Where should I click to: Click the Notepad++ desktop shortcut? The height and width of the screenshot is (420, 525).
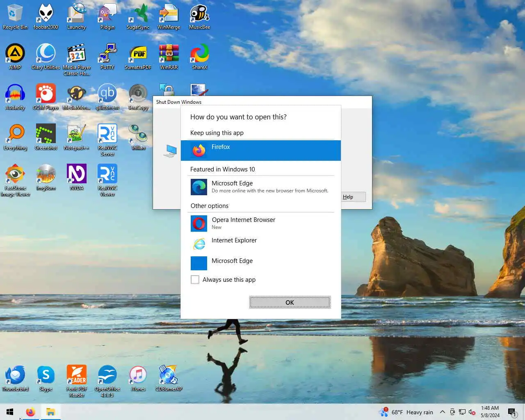point(76,137)
